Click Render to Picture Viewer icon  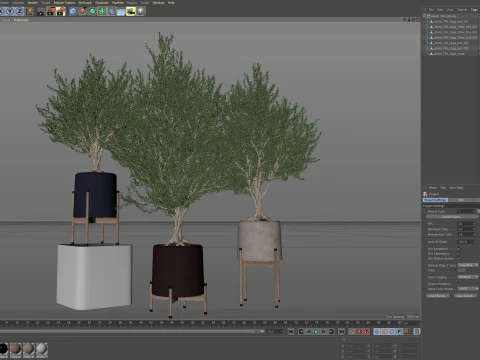click(51, 11)
